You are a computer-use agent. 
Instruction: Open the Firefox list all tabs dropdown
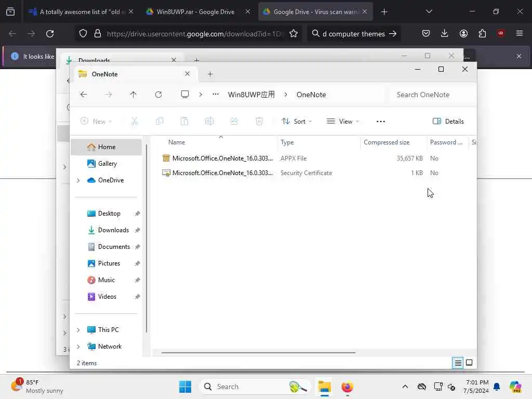tap(429, 11)
